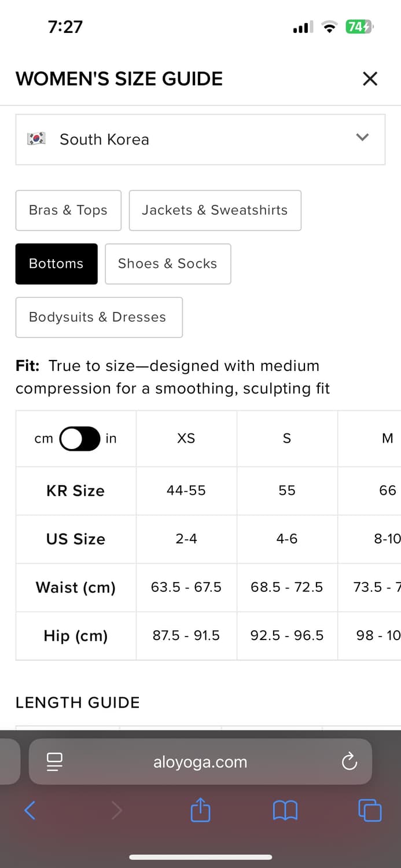Close the Women's Size Guide

[370, 79]
